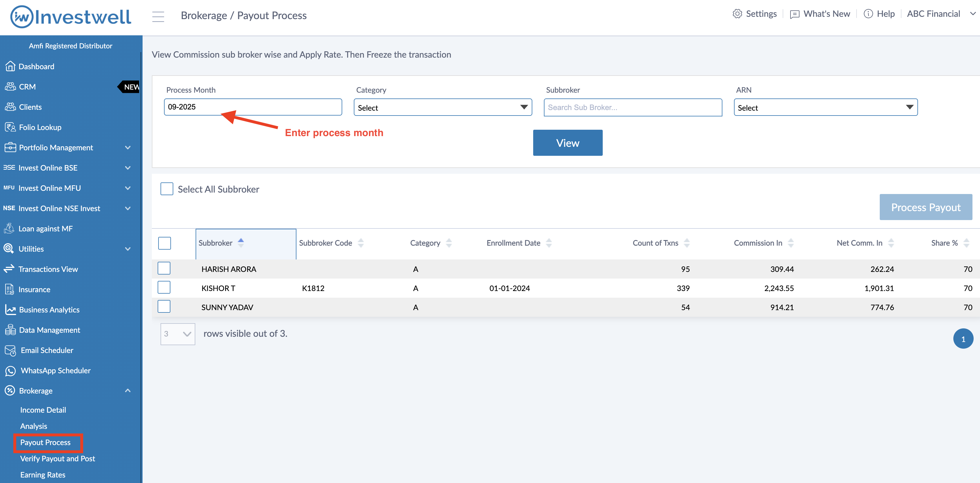Image resolution: width=980 pixels, height=483 pixels.
Task: Expand the Portfolio Management menu
Action: coord(127,148)
